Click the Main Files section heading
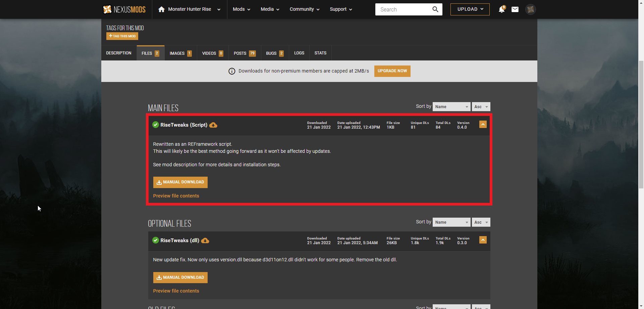Viewport: 644px width, 309px height. 163,108
